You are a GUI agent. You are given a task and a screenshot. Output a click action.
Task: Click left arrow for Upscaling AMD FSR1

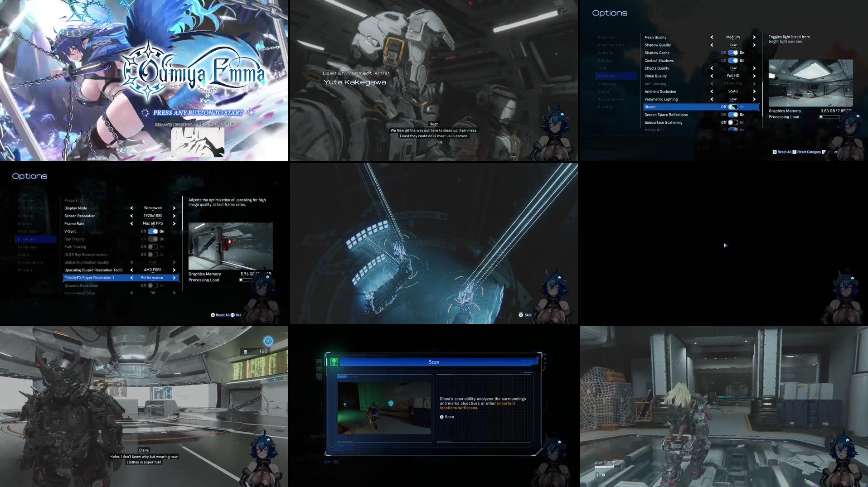click(x=131, y=270)
